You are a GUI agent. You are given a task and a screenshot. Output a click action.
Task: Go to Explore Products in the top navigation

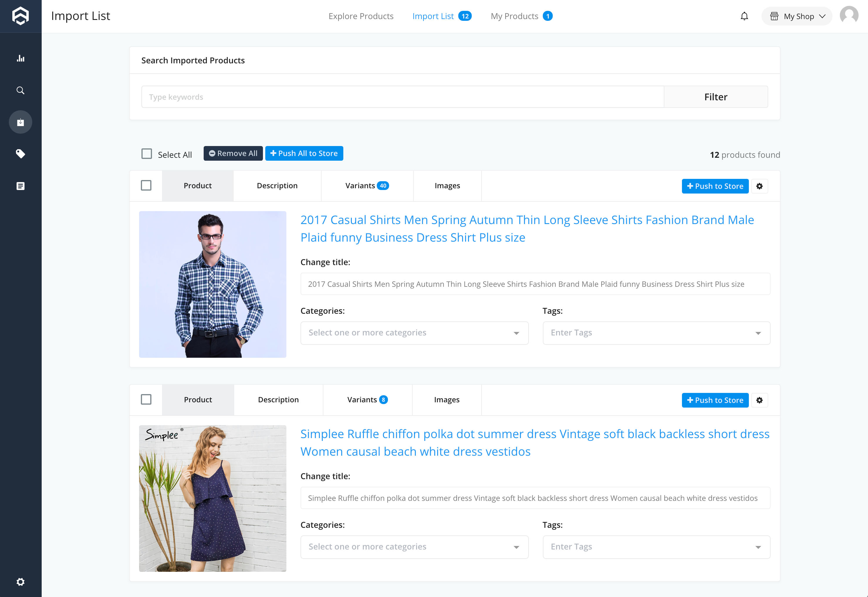tap(361, 16)
